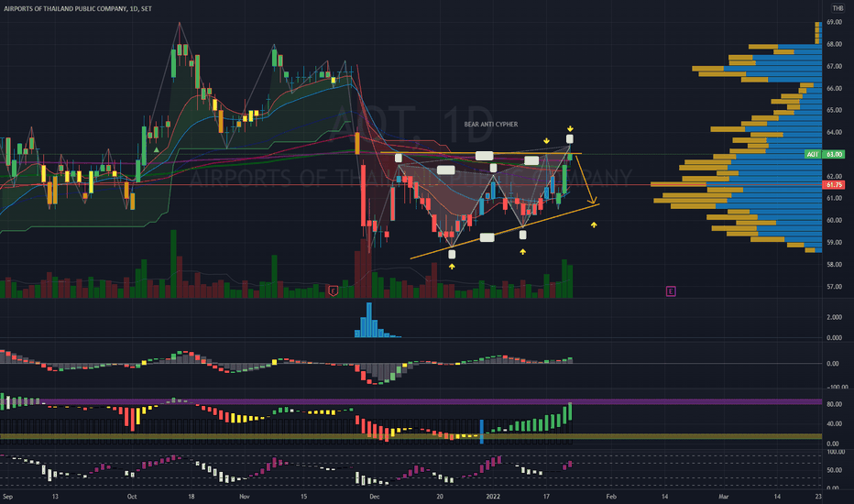The image size is (854, 504).
Task: Click the 59.00 price axis label
Action: [835, 243]
